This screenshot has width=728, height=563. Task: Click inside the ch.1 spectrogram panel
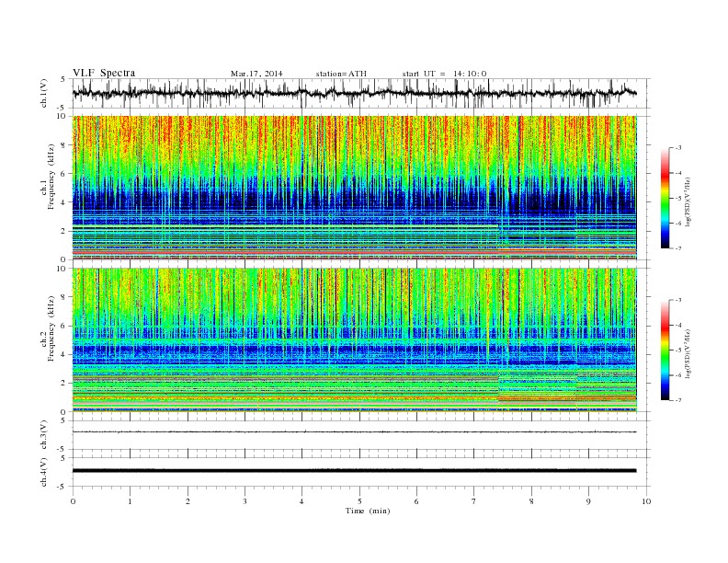pos(355,188)
